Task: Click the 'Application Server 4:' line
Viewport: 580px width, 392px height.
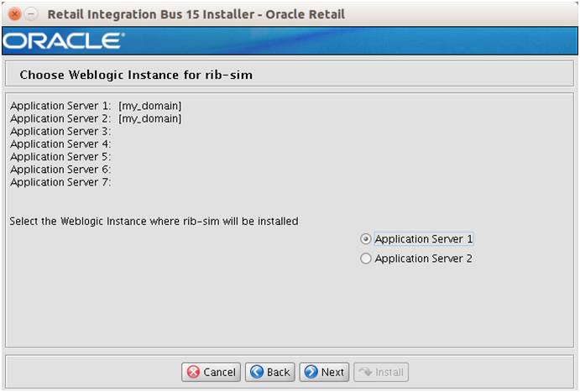Action: tap(60, 144)
